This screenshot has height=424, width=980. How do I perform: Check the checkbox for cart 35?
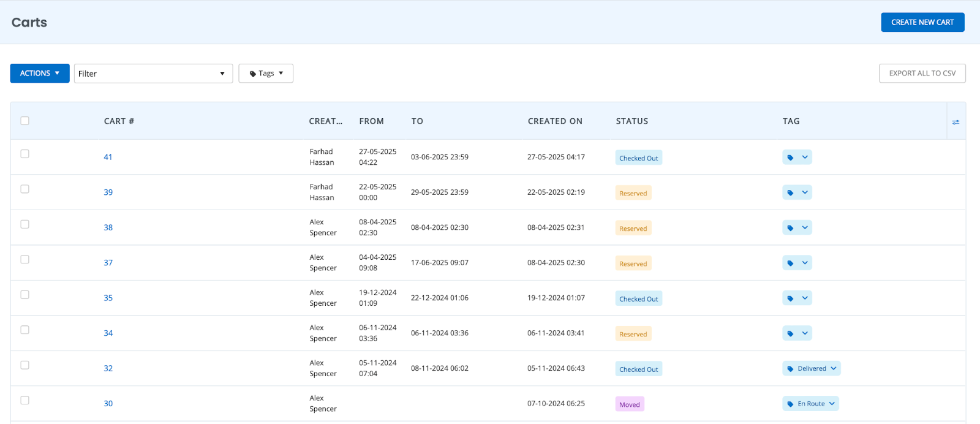pos(24,295)
